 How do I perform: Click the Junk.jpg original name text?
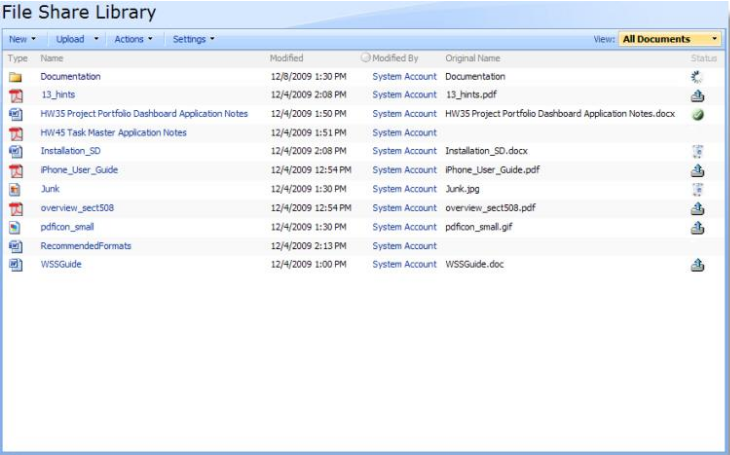tap(462, 189)
